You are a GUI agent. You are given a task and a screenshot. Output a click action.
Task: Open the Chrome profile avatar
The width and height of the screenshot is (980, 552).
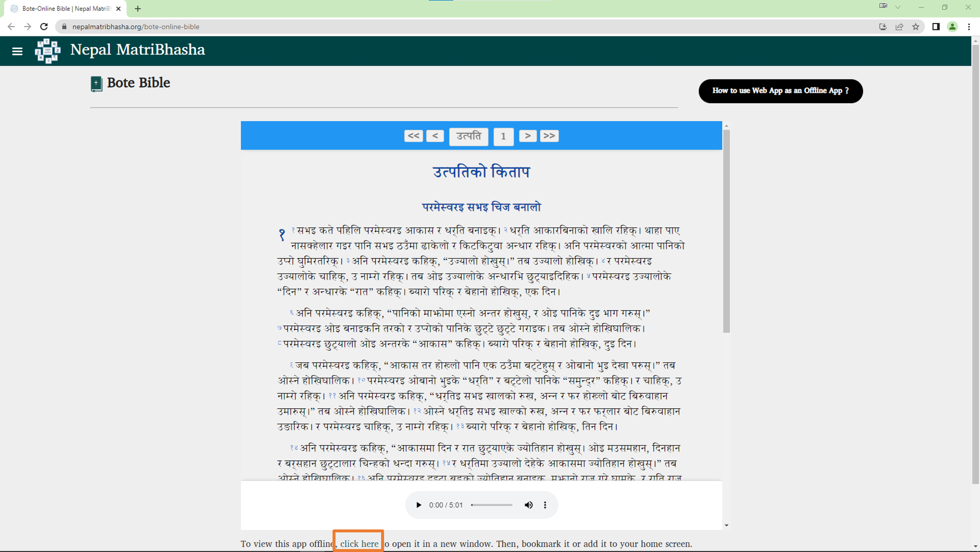click(x=952, y=27)
